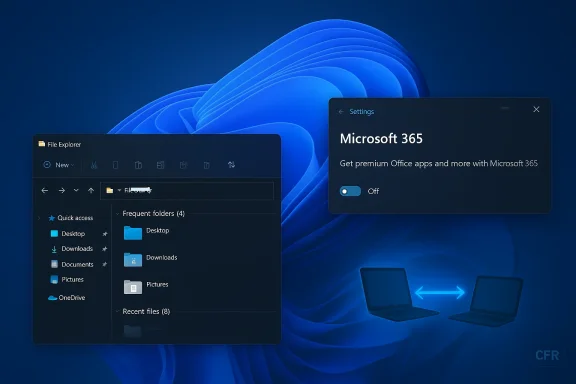The width and height of the screenshot is (576, 384).
Task: Click the 'Desktop' label in Frequent folders
Action: point(158,230)
